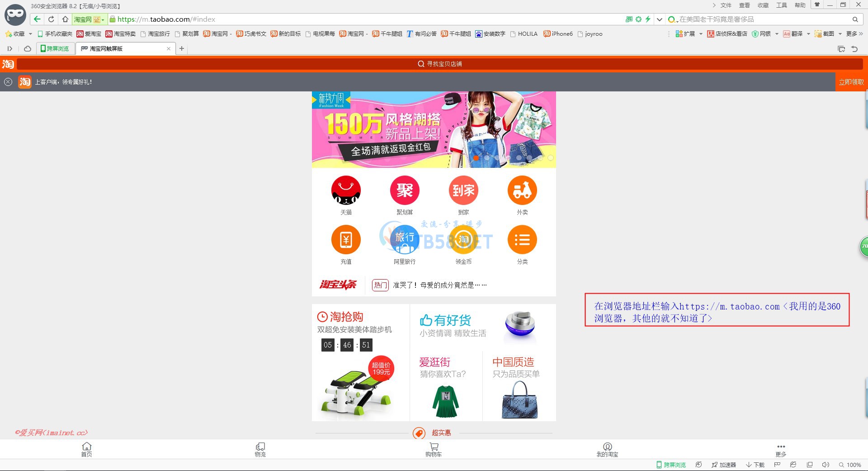Click the 寻找宝贝店铺 search field
Viewport: 868px width, 471px height.
[x=440, y=64]
